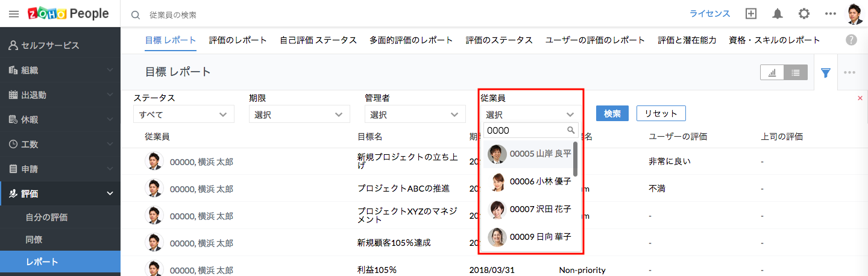868x276 pixels.
Task: Switch to 資格・スキルのレポート tab
Action: click(x=775, y=40)
